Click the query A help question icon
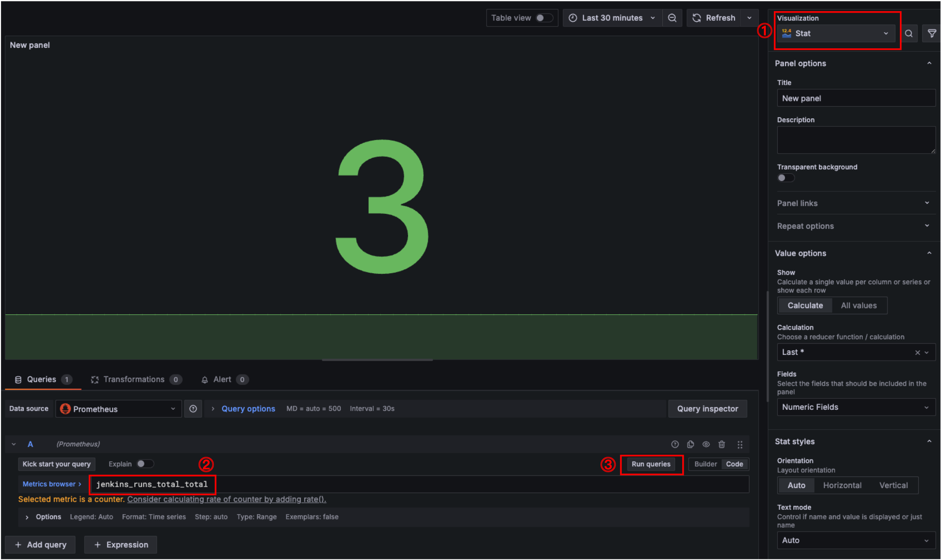 coord(675,444)
